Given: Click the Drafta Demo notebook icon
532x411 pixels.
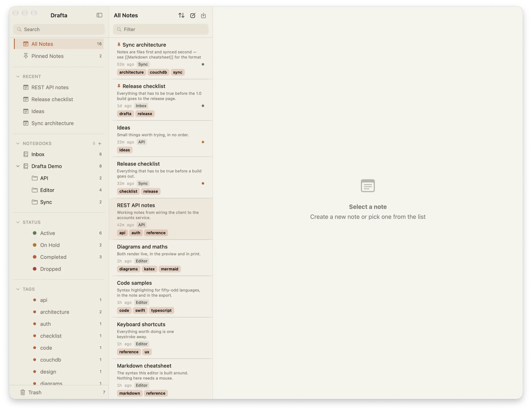Looking at the screenshot, I should click(26, 166).
